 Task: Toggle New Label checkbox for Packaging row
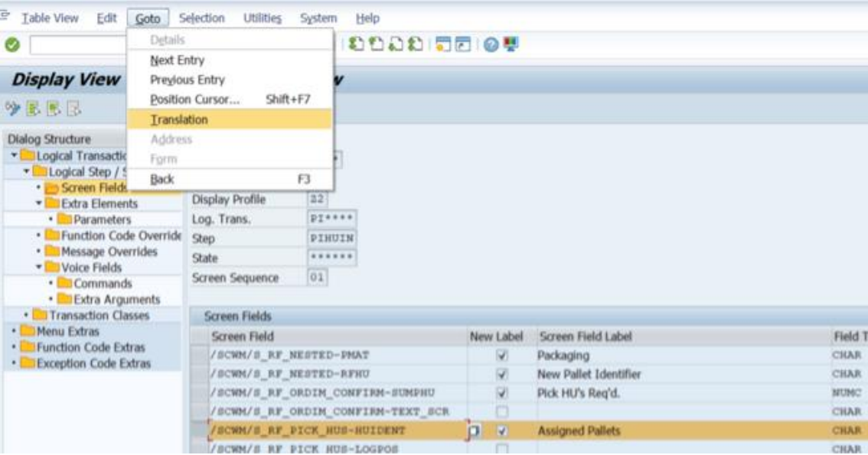pos(502,356)
